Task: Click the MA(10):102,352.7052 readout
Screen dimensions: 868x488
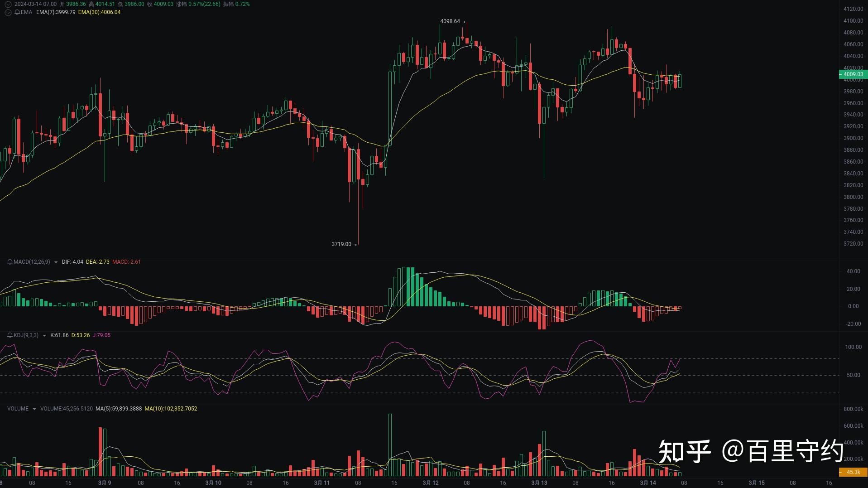Action: [171, 409]
